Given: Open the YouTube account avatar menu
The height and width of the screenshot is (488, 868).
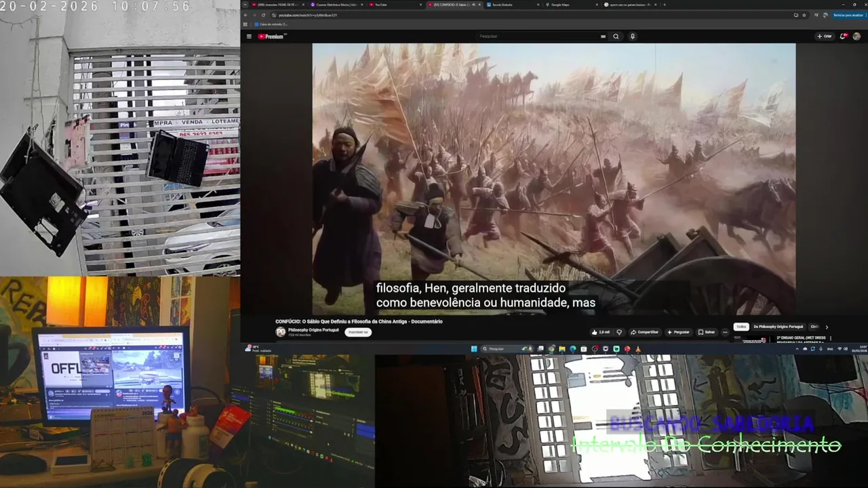Looking at the screenshot, I should tap(856, 37).
